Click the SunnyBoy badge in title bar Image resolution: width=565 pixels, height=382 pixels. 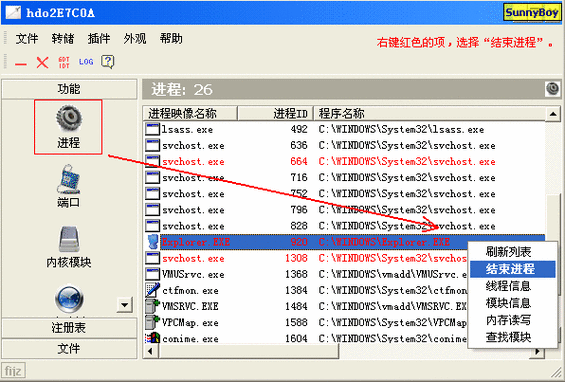(531, 13)
